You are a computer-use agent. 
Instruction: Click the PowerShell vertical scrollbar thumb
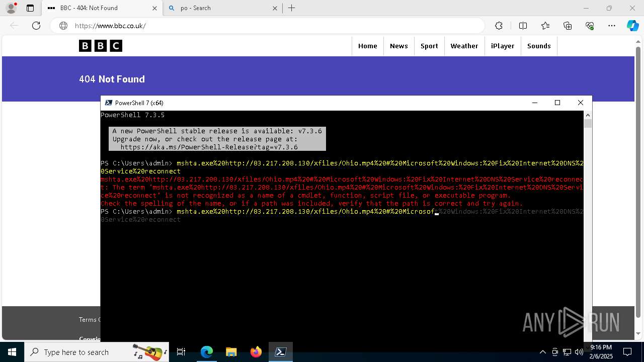pos(588,124)
